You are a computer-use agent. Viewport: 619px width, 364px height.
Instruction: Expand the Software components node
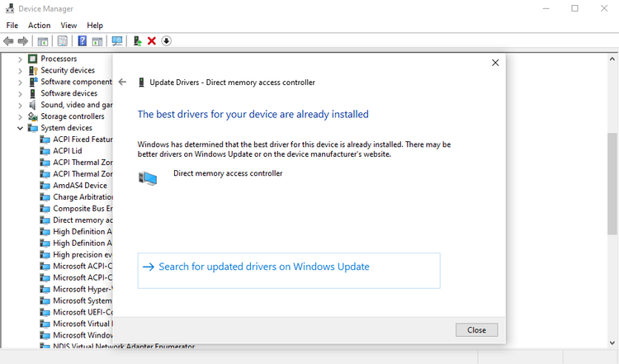click(x=20, y=82)
